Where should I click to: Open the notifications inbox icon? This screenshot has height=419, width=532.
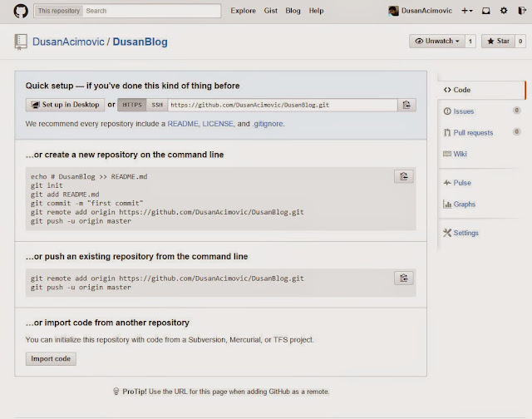point(485,11)
